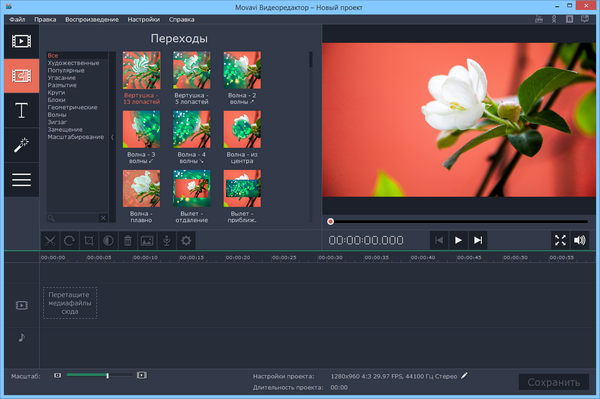600x399 pixels.
Task: Select the crop tool icon
Action: coord(89,241)
